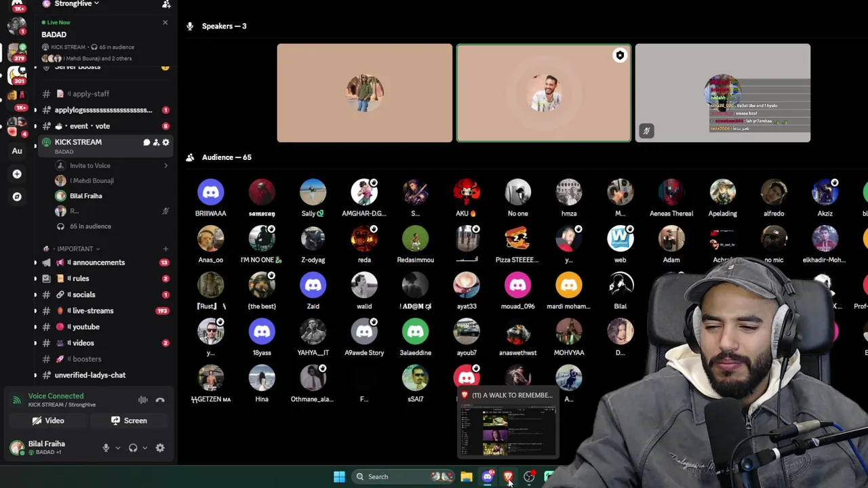The width and height of the screenshot is (868, 488).
Task: Share your screen with Screen button
Action: (129, 421)
